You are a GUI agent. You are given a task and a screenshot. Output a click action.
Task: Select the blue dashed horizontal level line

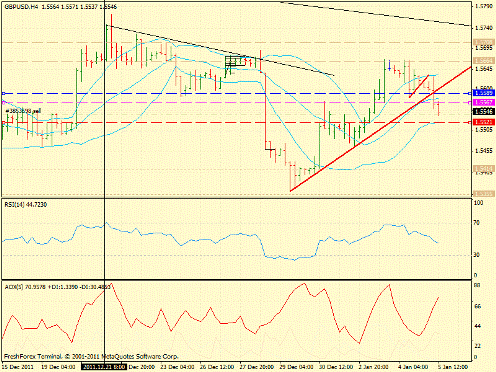[237, 93]
